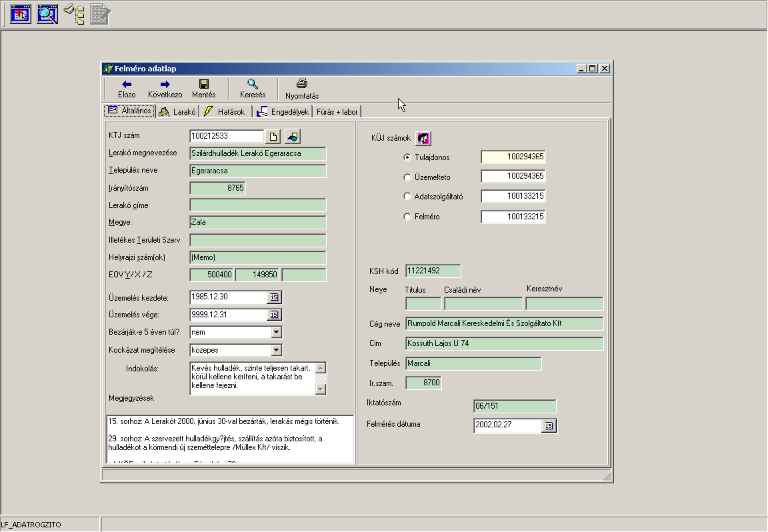This screenshot has width=768, height=532.
Task: Select the Felméro radio button
Action: click(x=407, y=217)
